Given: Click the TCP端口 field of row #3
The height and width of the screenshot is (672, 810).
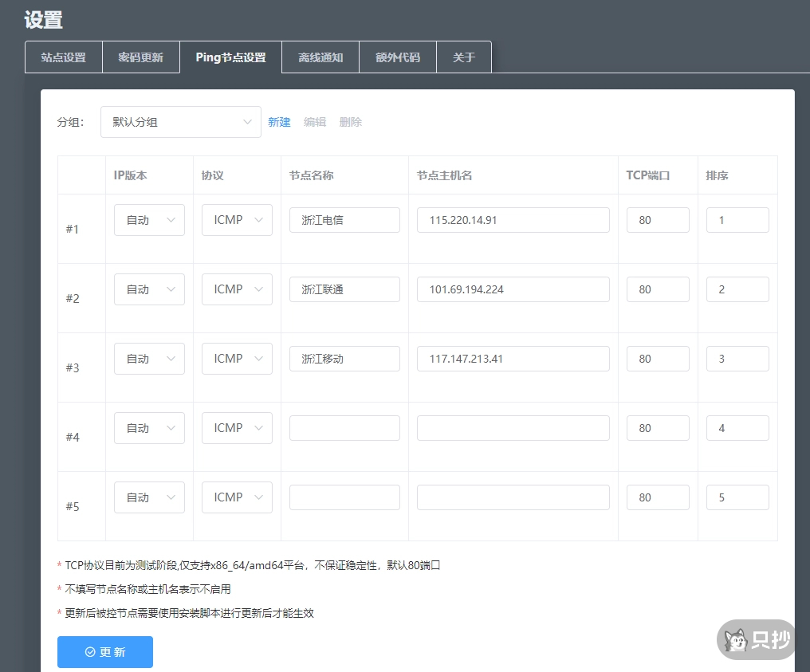Looking at the screenshot, I should 658,359.
